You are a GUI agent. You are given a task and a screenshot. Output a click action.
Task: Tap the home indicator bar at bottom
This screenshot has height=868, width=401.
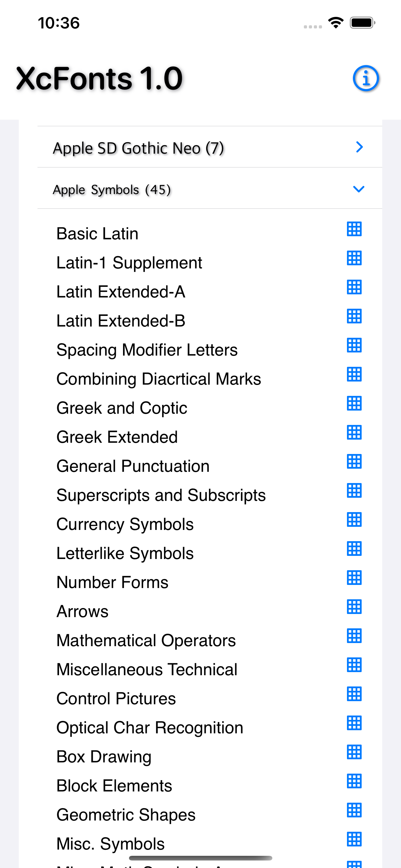[200, 858]
